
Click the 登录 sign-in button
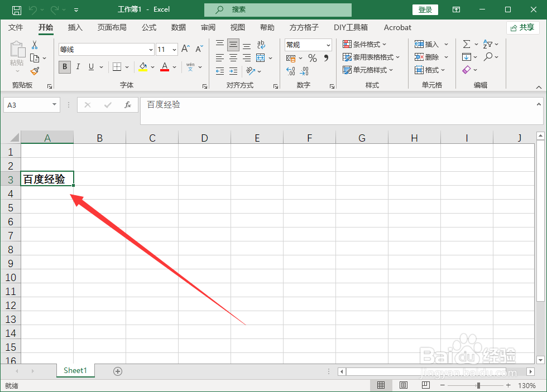click(425, 9)
